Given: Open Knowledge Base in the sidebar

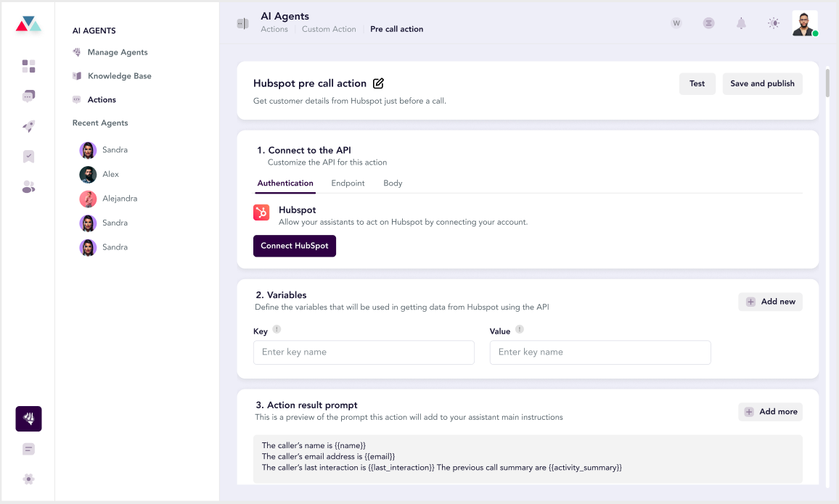Looking at the screenshot, I should point(119,76).
